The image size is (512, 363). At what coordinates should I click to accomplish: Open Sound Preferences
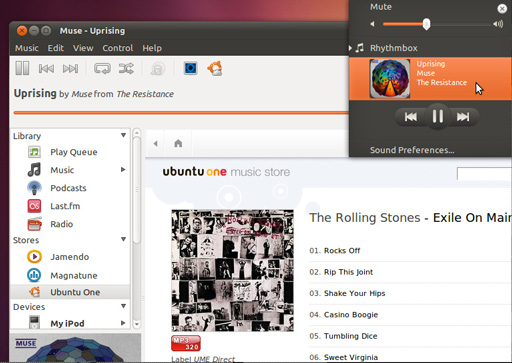412,150
